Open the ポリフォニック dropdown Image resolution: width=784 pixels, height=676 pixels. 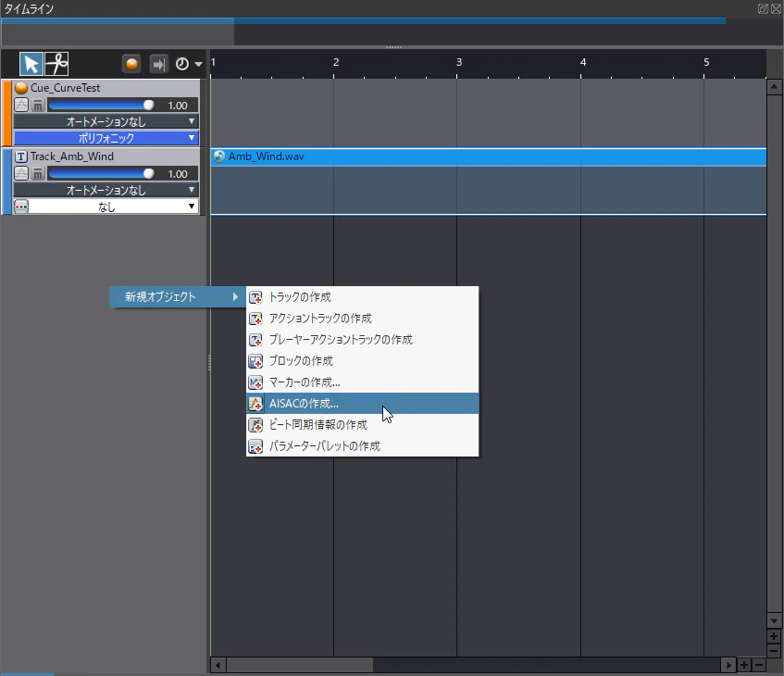click(x=106, y=138)
